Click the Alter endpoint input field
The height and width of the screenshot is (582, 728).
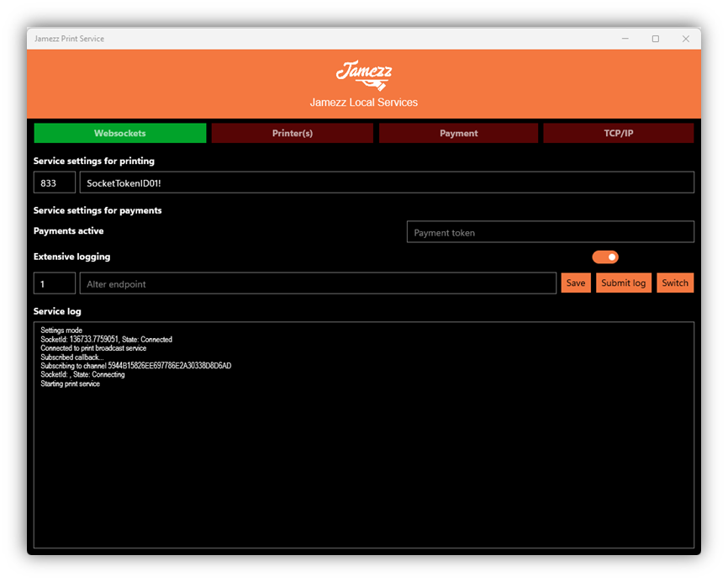(x=318, y=283)
